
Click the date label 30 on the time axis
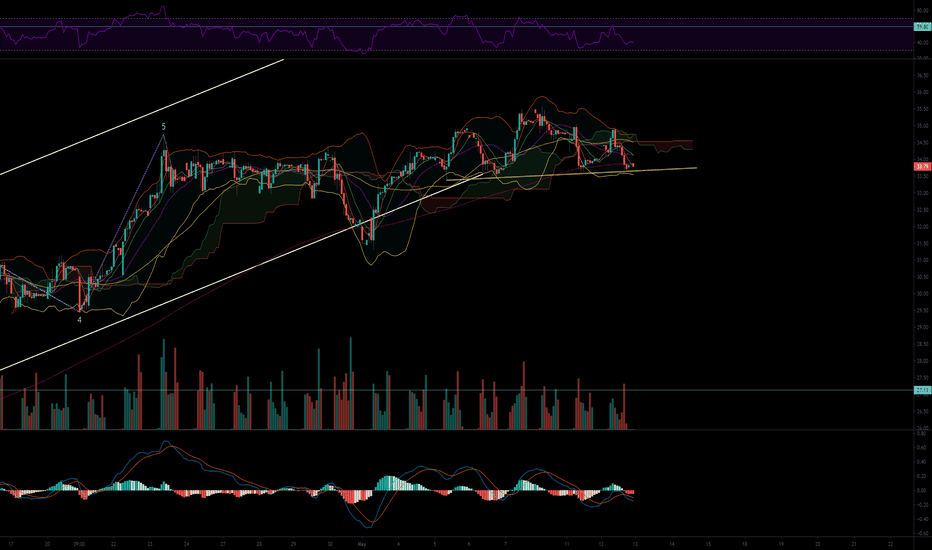pyautogui.click(x=330, y=543)
